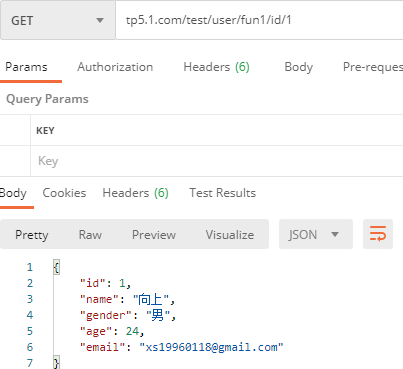Switch to Preview view
The width and height of the screenshot is (403, 369).
(x=154, y=235)
